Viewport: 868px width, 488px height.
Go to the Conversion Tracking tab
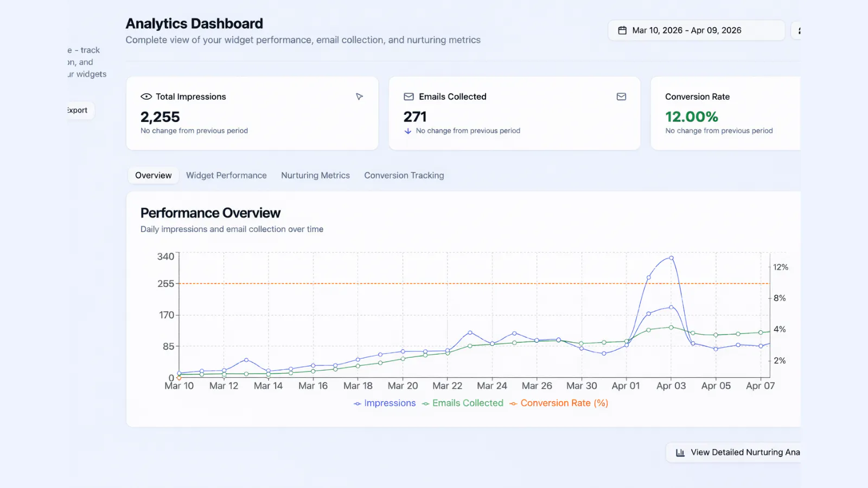[x=404, y=175]
